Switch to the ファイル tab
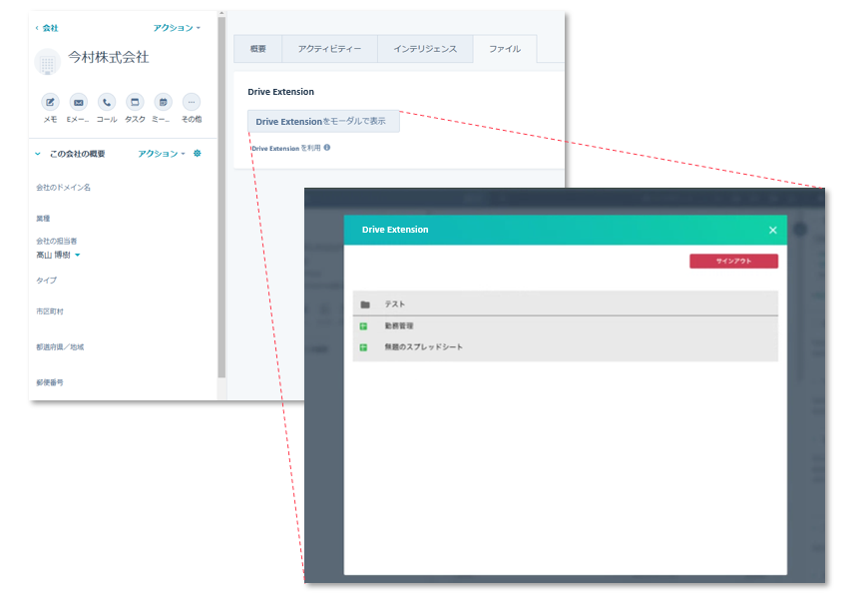The image size is (868, 597). tap(505, 49)
